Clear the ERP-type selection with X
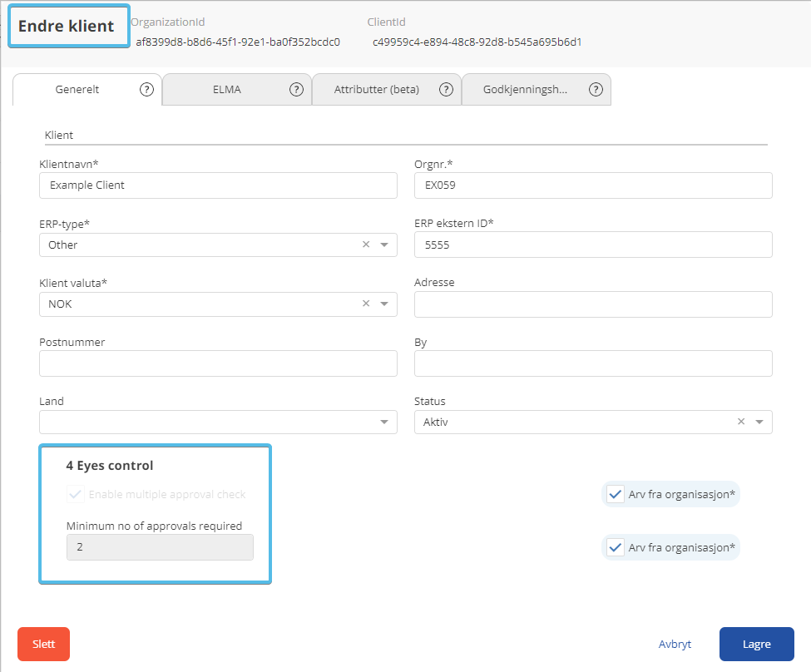 [366, 245]
